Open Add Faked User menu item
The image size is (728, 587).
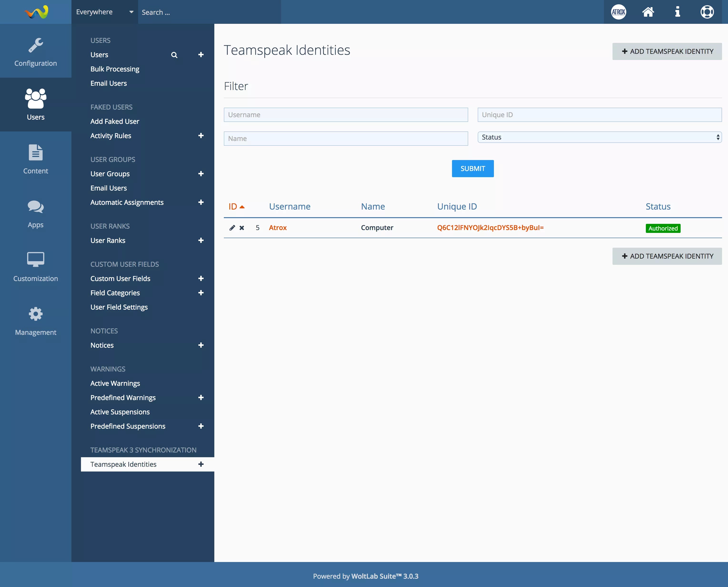(115, 121)
